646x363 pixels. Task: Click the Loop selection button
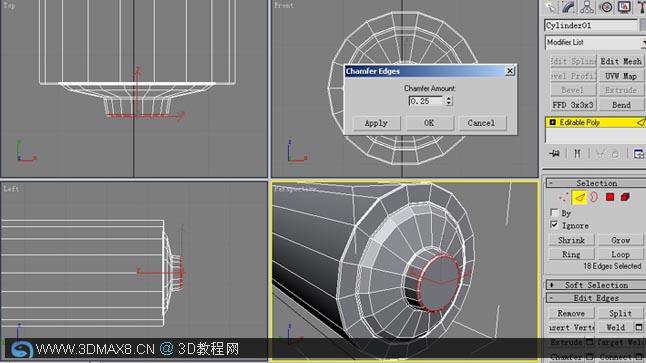(620, 254)
